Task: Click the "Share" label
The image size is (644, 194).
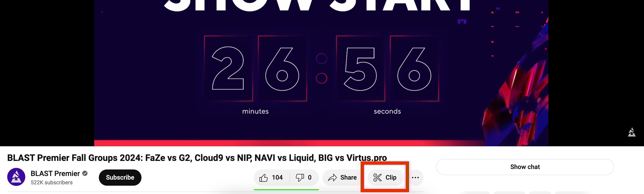Action: (348, 178)
